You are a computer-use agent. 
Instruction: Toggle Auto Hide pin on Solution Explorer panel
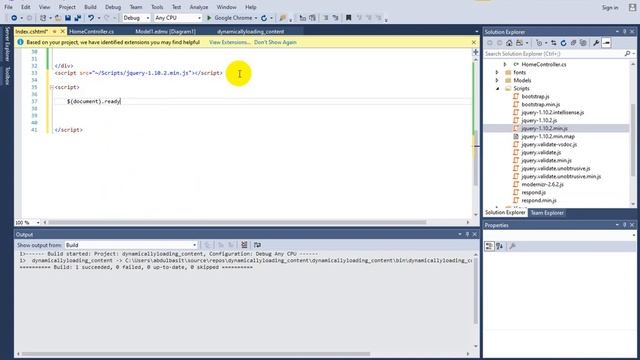(x=624, y=32)
